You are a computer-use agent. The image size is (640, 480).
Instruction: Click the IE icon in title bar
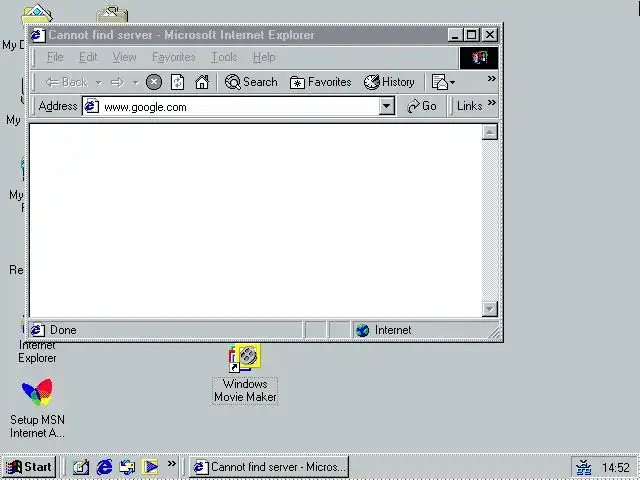[x=38, y=35]
